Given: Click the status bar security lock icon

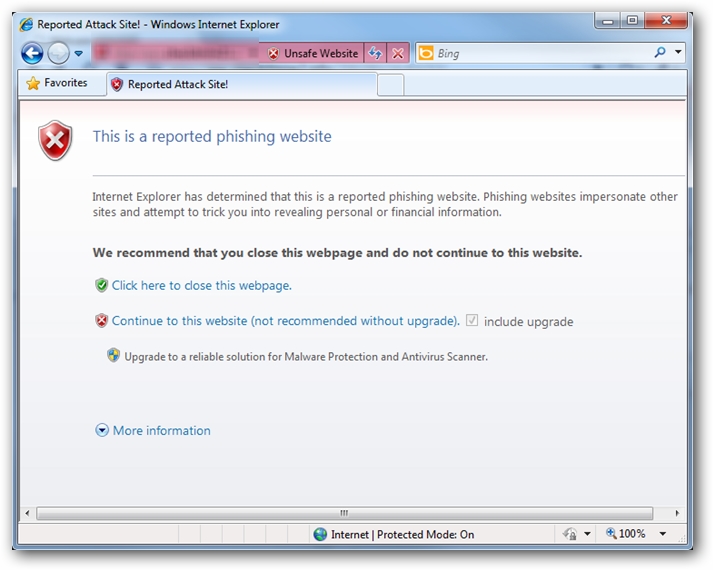Looking at the screenshot, I should [570, 534].
